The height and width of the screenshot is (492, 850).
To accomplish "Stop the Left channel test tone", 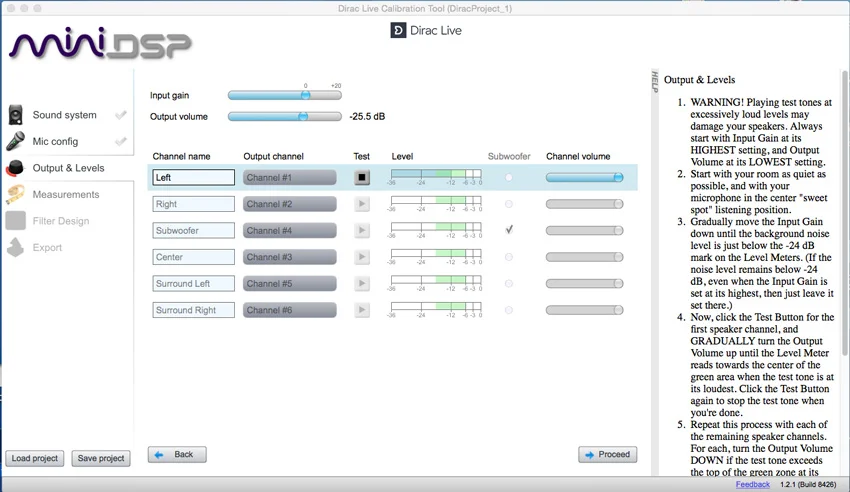I will point(362,177).
